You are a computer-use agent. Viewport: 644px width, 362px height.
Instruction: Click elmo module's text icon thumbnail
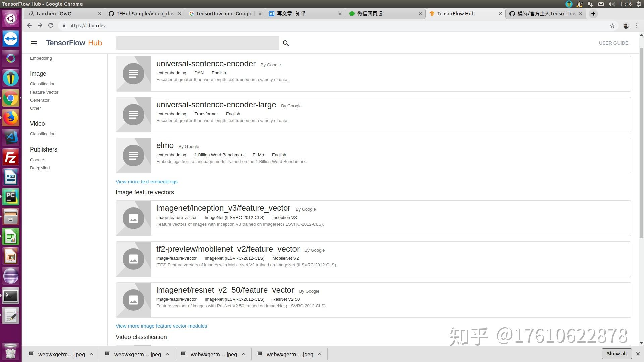(x=133, y=156)
